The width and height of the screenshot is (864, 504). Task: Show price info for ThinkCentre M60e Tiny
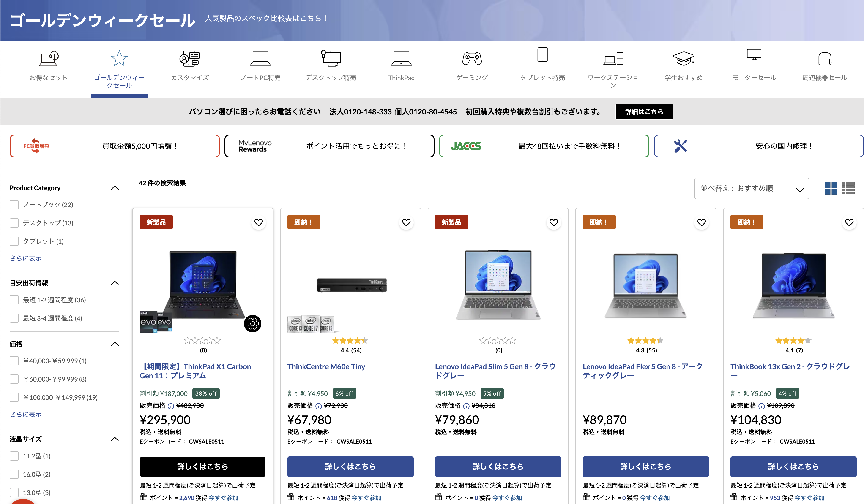coord(319,406)
